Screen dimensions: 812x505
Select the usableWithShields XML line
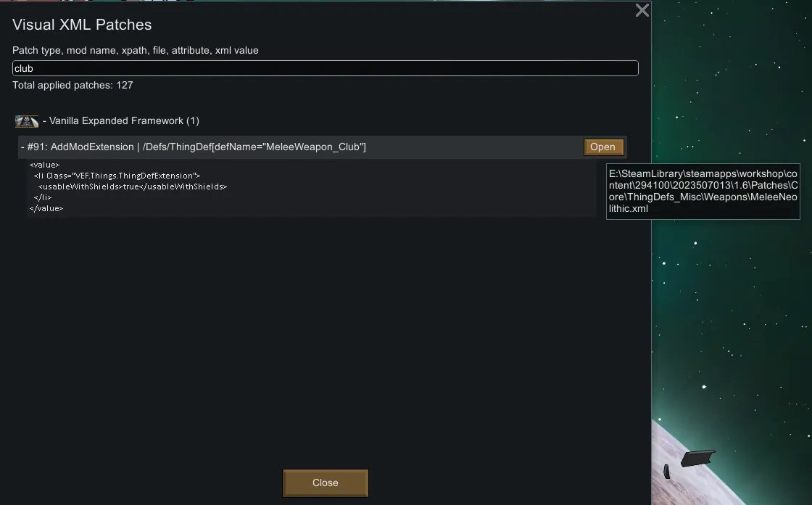point(132,186)
